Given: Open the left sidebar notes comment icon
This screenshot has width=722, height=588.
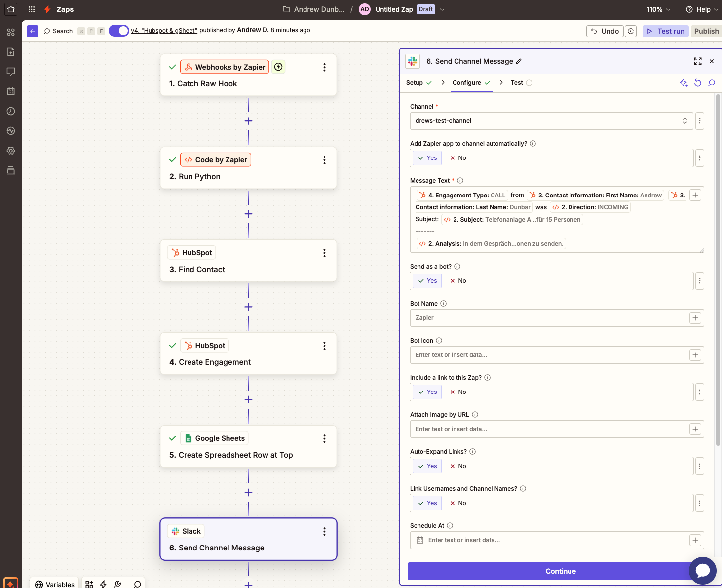Looking at the screenshot, I should pyautogui.click(x=11, y=72).
